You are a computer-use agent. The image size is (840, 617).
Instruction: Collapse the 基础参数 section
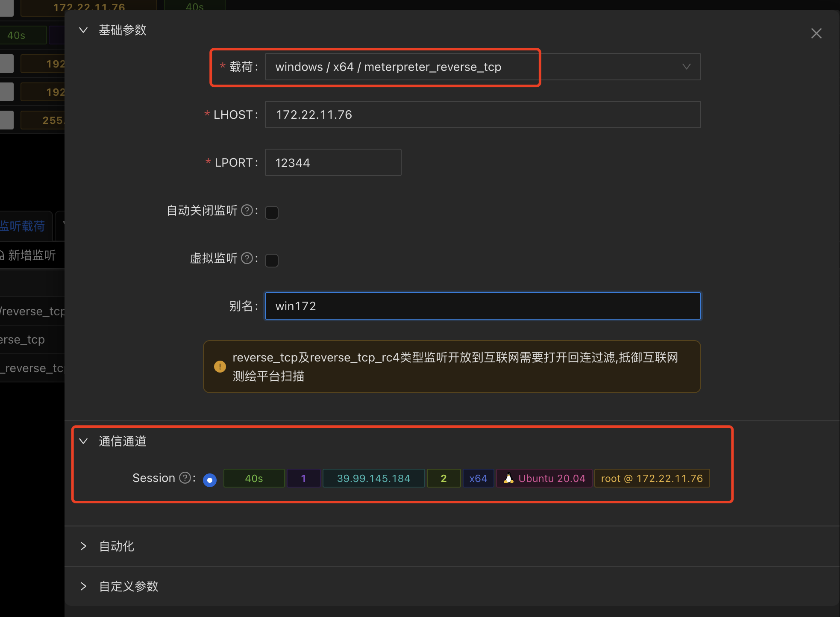click(84, 30)
